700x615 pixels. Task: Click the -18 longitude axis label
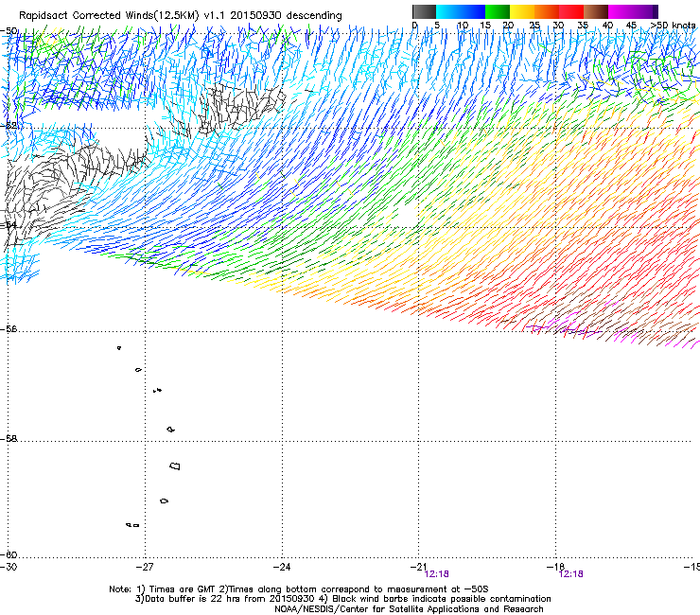click(555, 567)
